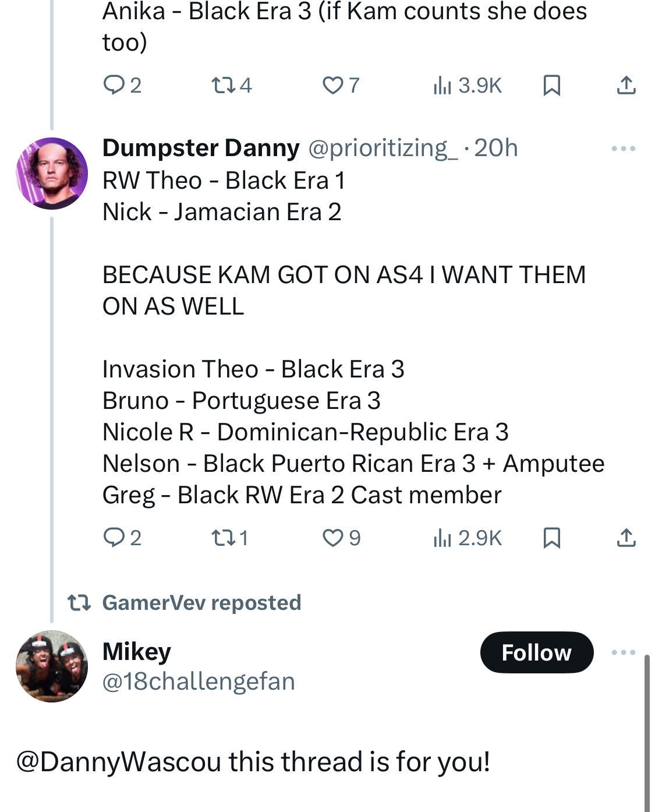655x812 pixels.
Task: View analytics showing 3.9K views
Action: pyautogui.click(x=467, y=85)
